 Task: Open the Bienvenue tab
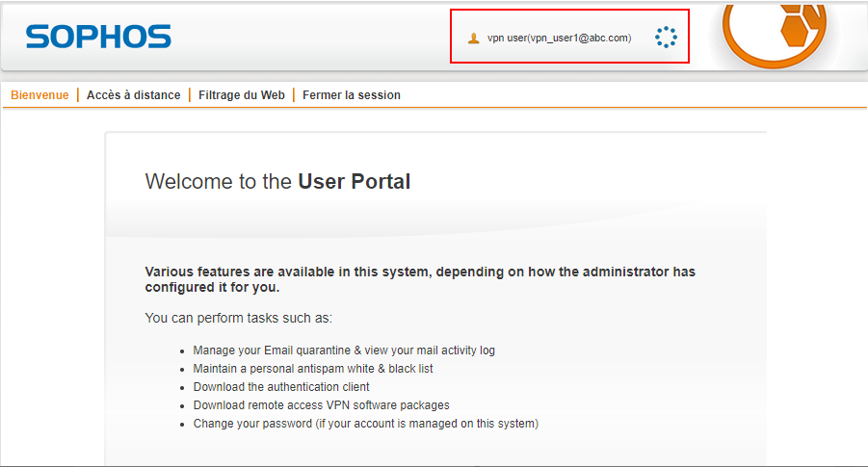(39, 95)
